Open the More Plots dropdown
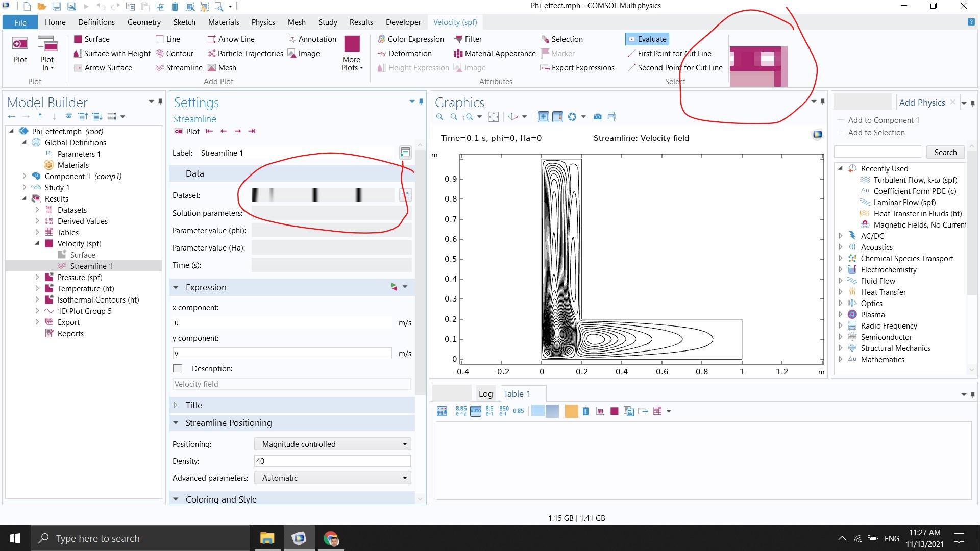Viewport: 980px width, 551px height. pyautogui.click(x=352, y=54)
